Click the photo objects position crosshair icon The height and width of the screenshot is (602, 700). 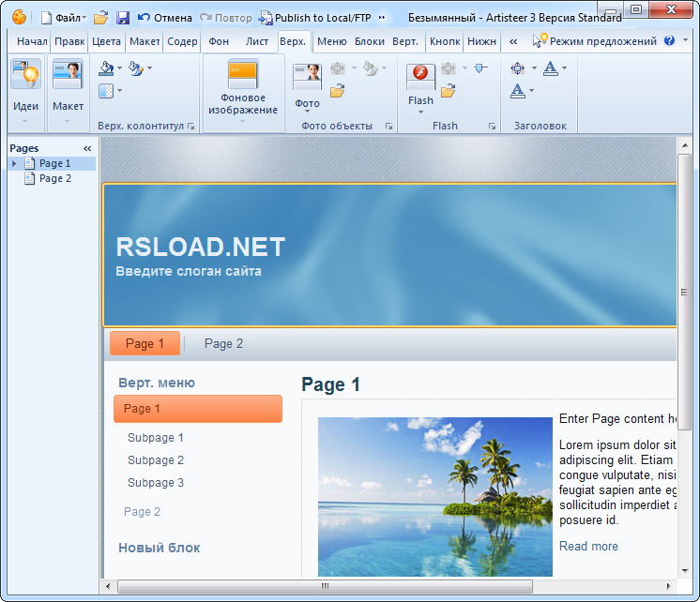pyautogui.click(x=338, y=68)
